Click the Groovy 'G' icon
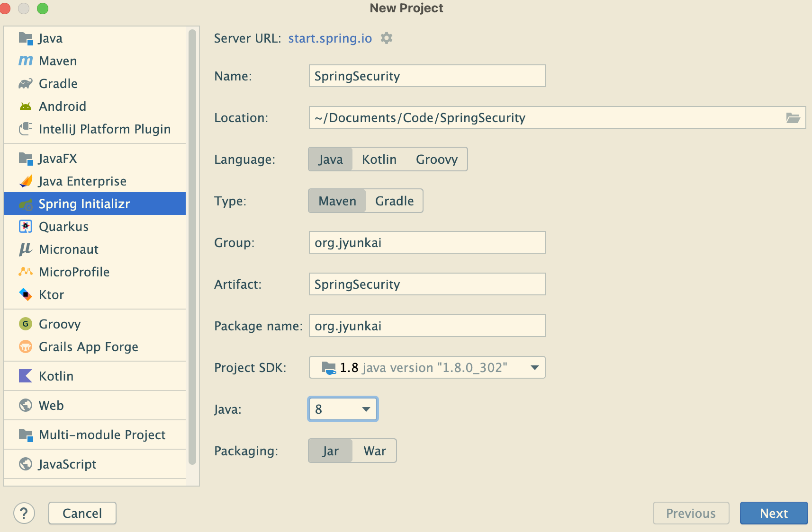The height and width of the screenshot is (532, 812). 26,324
